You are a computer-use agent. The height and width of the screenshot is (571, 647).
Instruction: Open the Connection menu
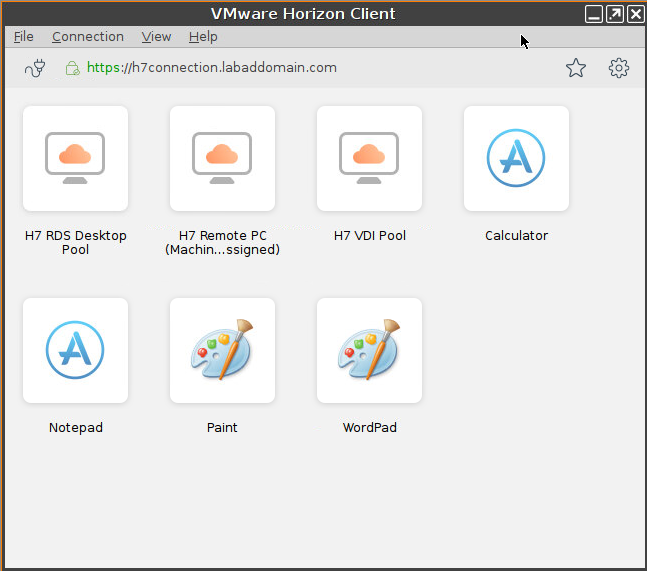coord(88,37)
